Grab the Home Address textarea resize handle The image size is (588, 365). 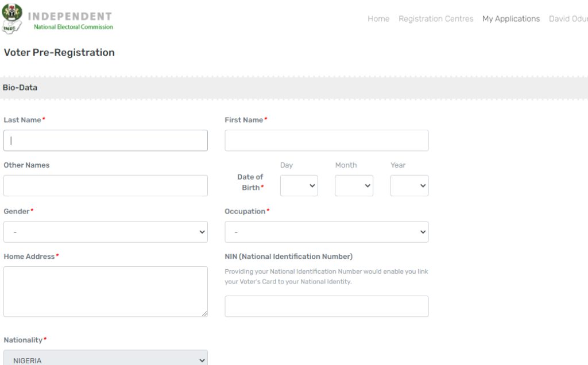[x=204, y=313]
